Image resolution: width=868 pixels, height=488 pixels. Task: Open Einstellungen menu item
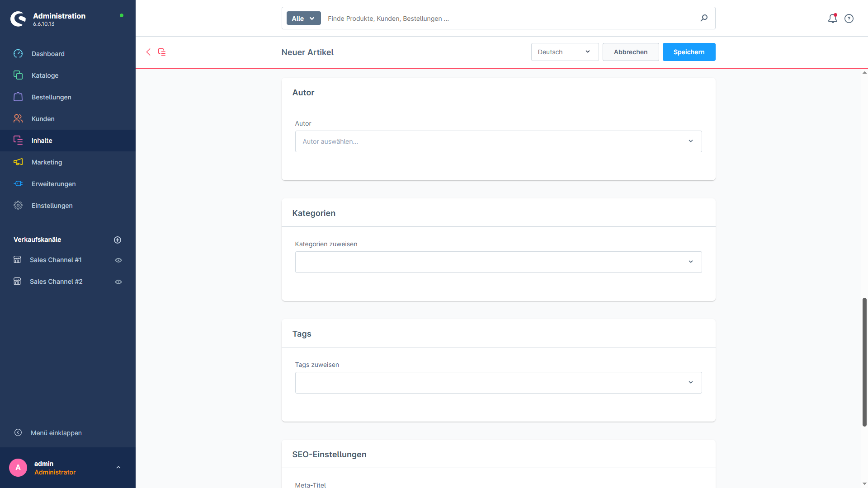click(x=68, y=206)
